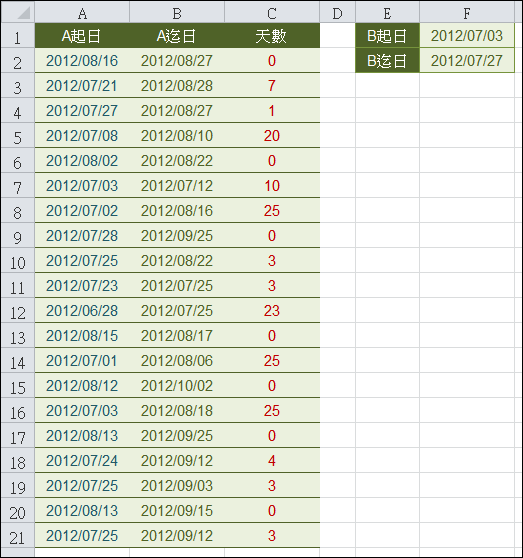Image resolution: width=523 pixels, height=558 pixels.
Task: Select cell A14 with 2012/07/01
Action: click(82, 361)
